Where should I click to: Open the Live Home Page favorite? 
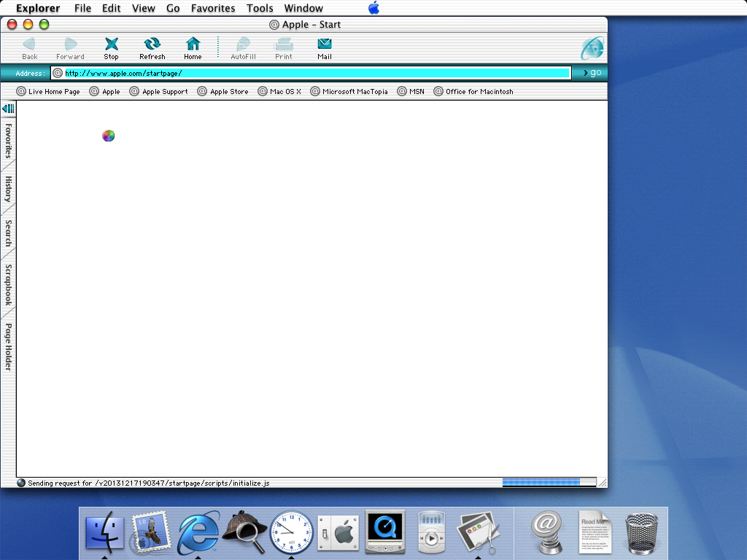pos(48,91)
